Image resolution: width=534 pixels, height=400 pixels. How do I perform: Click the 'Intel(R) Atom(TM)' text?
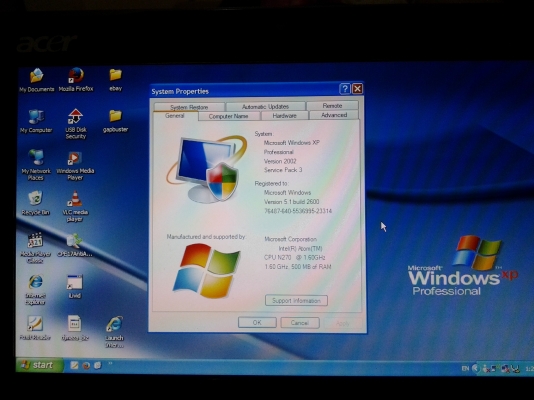(x=300, y=248)
